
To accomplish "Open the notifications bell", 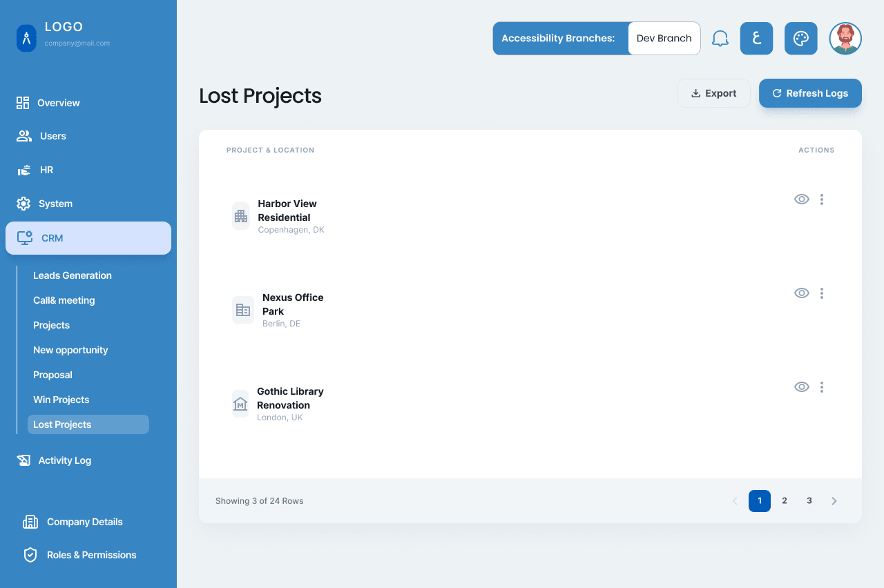I will (720, 39).
